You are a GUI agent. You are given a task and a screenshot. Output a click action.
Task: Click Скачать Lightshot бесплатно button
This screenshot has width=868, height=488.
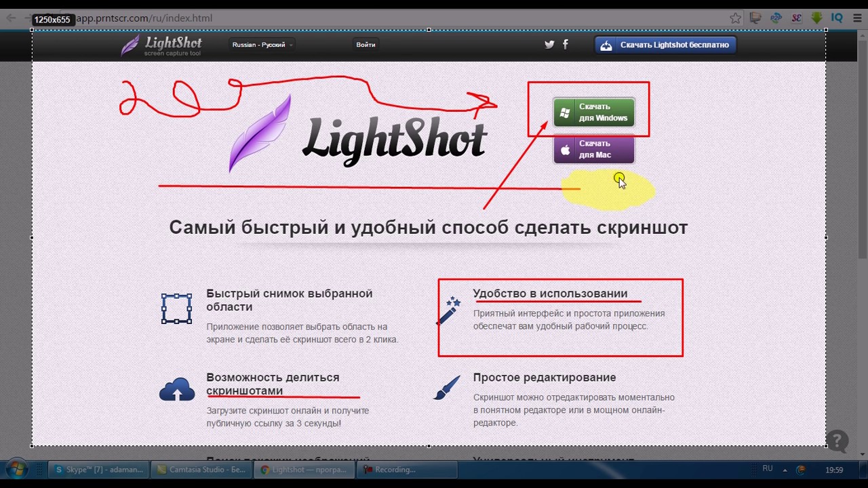[x=665, y=45]
